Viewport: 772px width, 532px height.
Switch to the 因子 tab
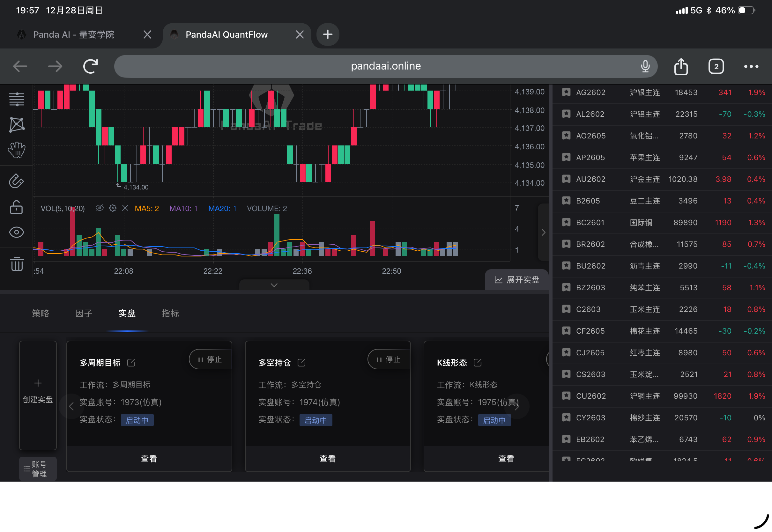(x=84, y=313)
